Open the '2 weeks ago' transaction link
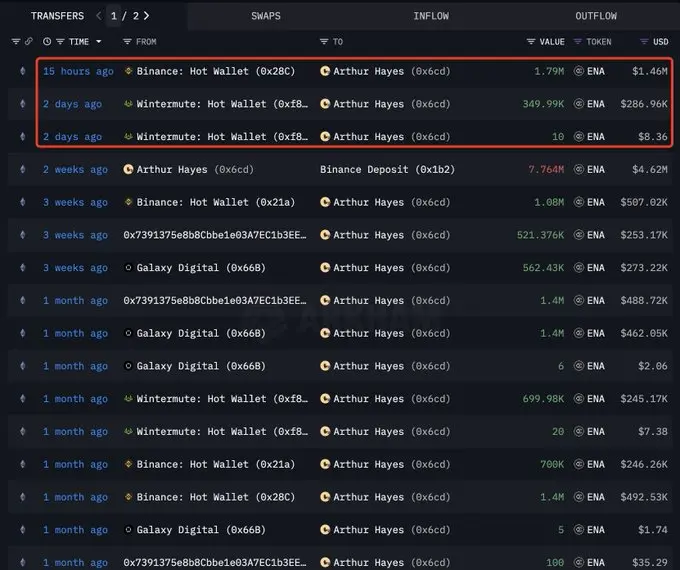 tap(75, 170)
